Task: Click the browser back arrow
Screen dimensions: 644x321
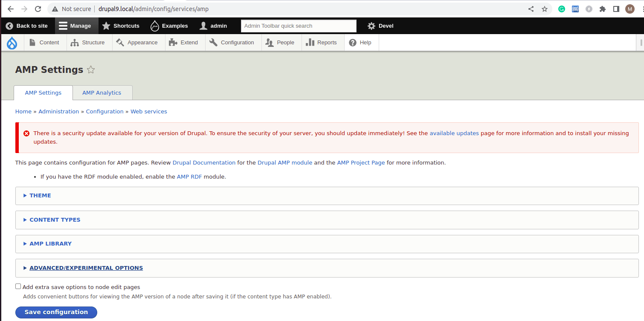Action: click(x=11, y=9)
